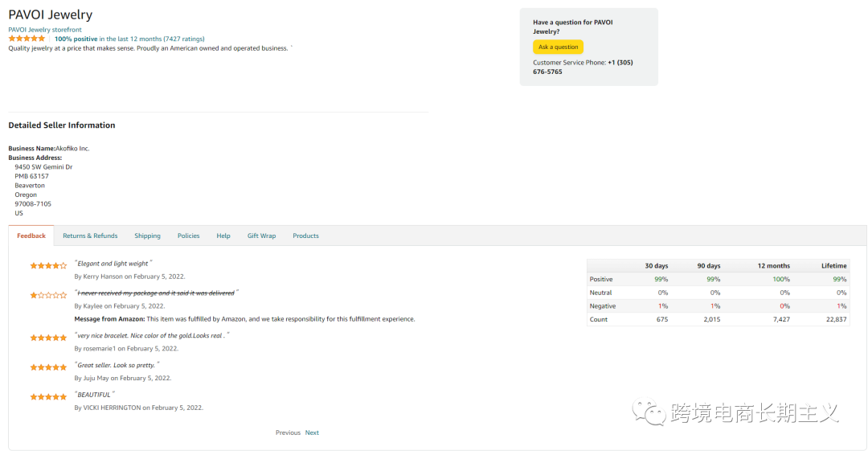Switch to the Feedback tab
This screenshot has width=868, height=451.
coord(31,236)
